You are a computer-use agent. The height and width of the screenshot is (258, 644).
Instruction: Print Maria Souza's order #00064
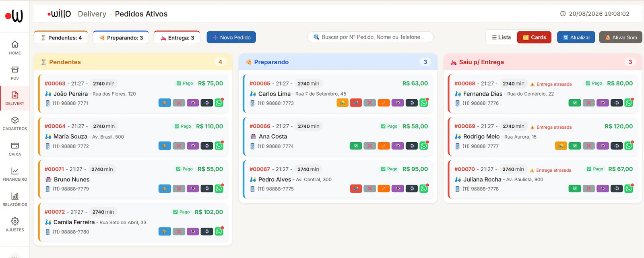tap(206, 146)
